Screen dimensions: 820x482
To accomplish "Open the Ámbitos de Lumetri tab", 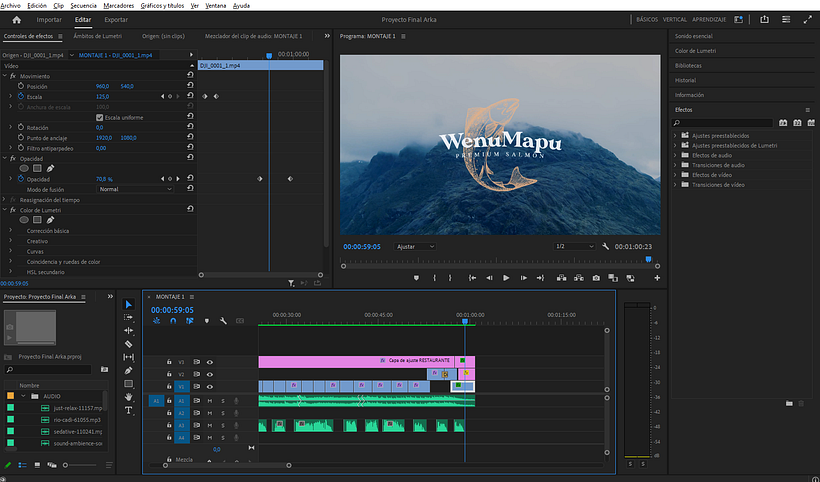I will (x=98, y=36).
